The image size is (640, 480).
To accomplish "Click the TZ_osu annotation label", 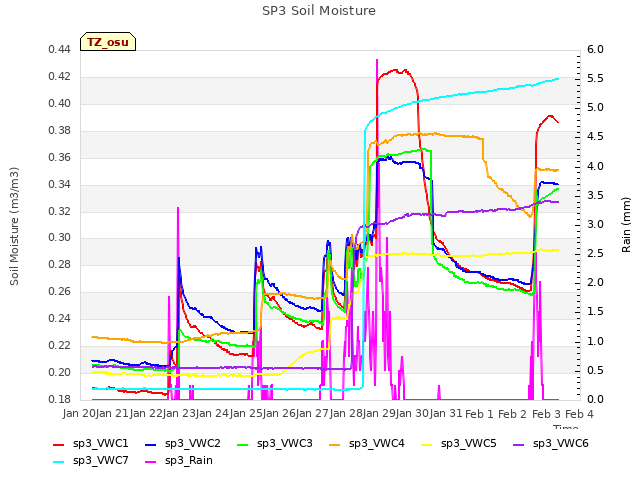I will tap(108, 42).
